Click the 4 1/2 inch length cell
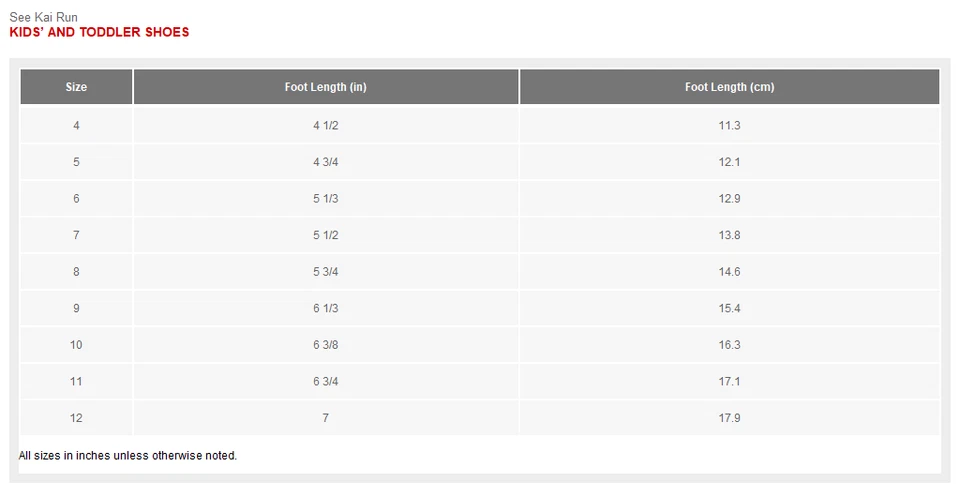This screenshot has width=960, height=497. click(325, 125)
